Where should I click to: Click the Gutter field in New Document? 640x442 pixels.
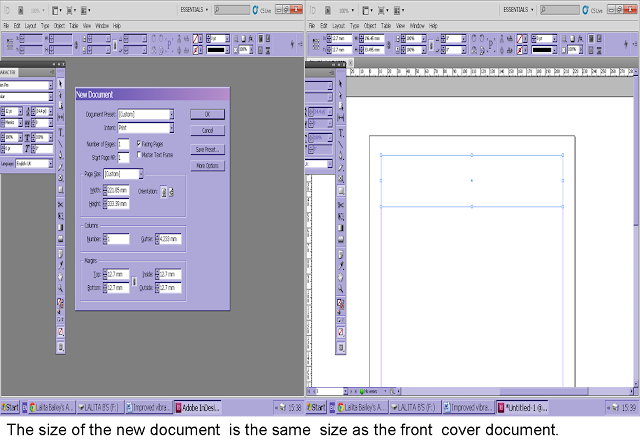(168, 239)
